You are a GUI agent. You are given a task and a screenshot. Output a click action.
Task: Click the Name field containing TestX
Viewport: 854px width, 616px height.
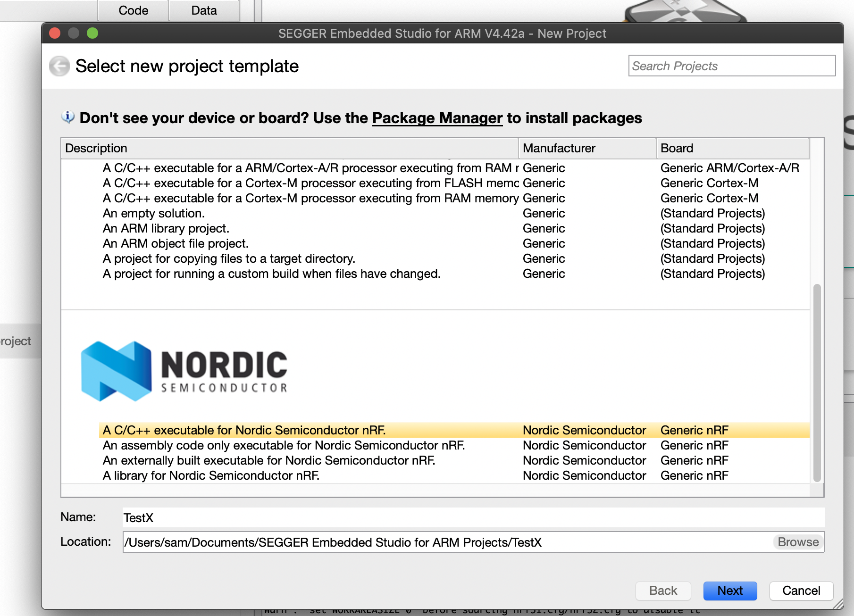click(472, 517)
